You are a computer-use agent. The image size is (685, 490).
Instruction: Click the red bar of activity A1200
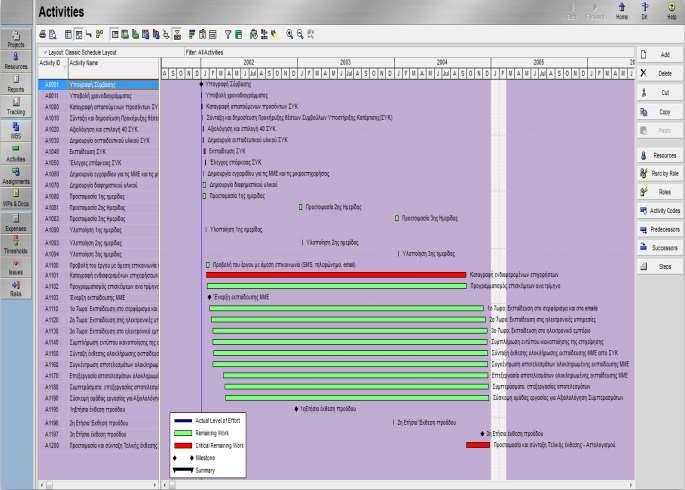(478, 445)
